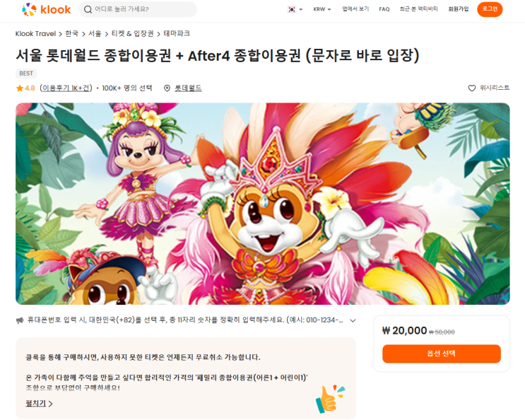
Task: Open the Korean flag language dropdown
Action: (295, 9)
